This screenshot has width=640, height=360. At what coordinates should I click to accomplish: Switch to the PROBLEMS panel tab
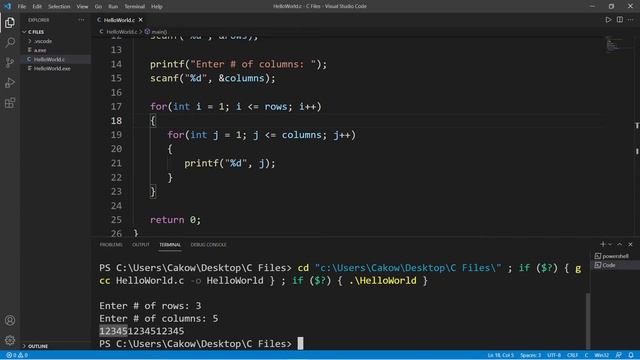(x=111, y=244)
